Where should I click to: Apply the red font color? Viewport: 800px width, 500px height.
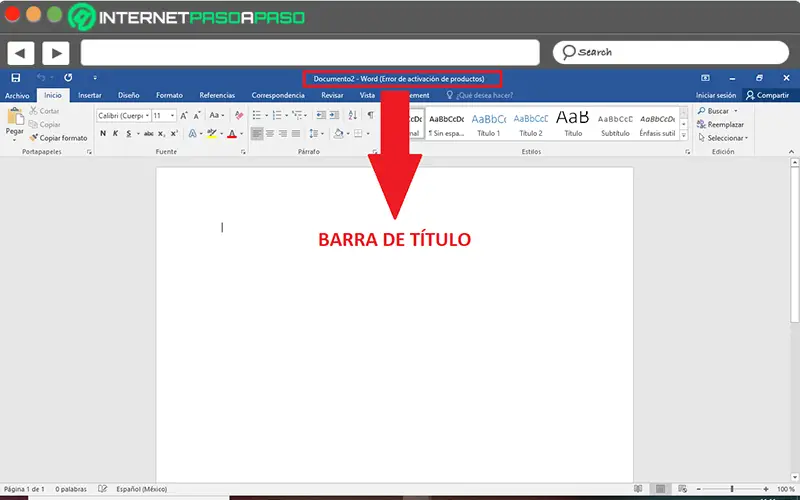(x=232, y=134)
